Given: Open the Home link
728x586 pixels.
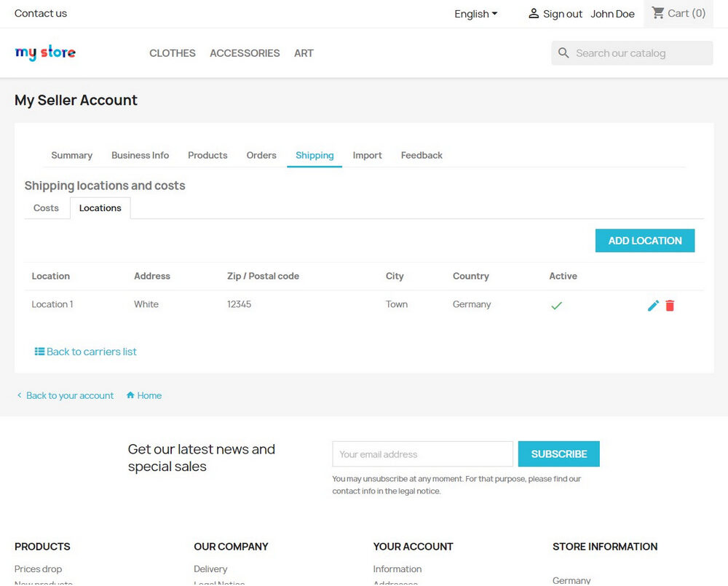Looking at the screenshot, I should 149,395.
